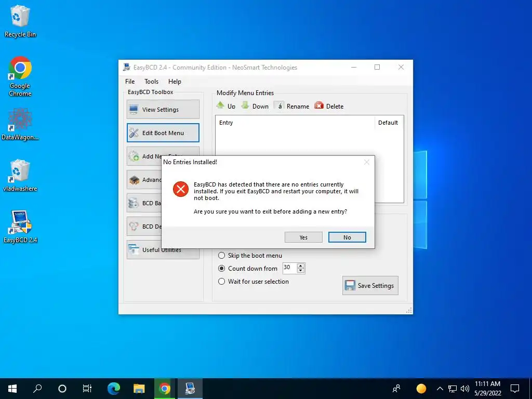Open Task View from taskbar

pos(87,389)
